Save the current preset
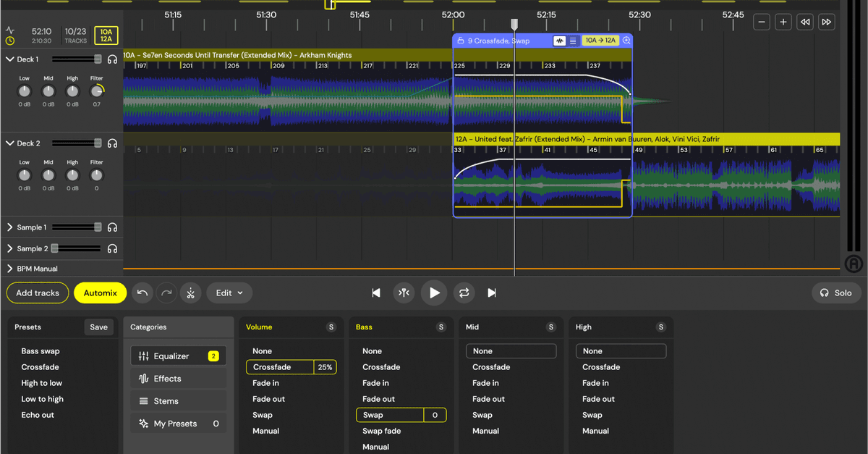 click(x=98, y=327)
